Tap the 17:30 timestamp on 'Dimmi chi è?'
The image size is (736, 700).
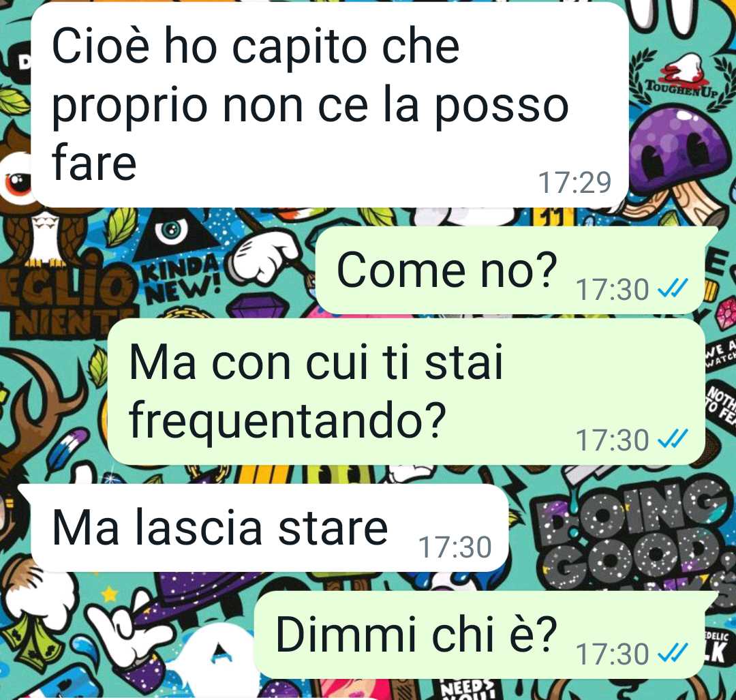(x=612, y=654)
